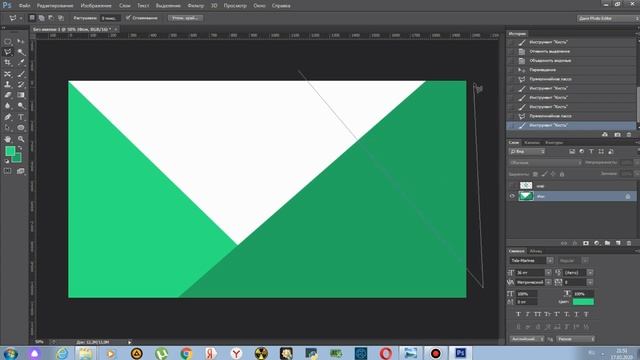Delete current history state
Viewport: 640px width, 360px height.
(629, 135)
